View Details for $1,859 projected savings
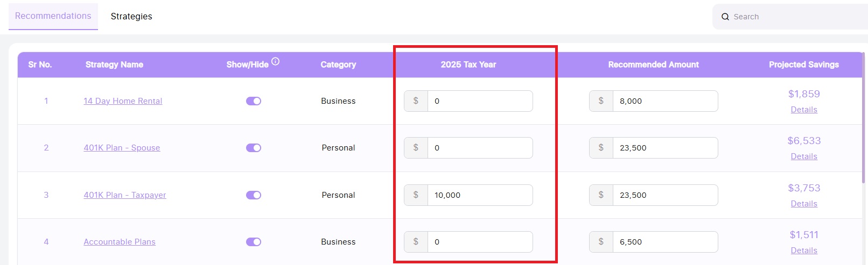This screenshot has width=868, height=265. (x=804, y=110)
